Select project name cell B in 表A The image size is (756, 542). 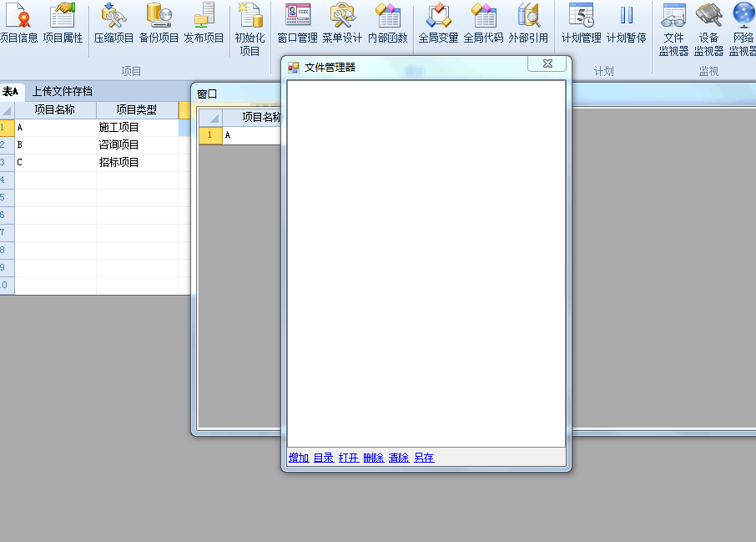click(x=55, y=144)
